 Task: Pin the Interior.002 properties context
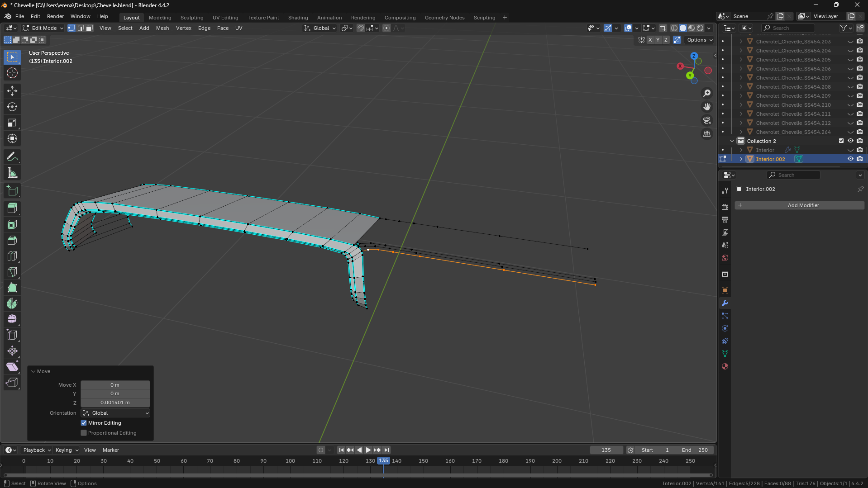point(860,189)
